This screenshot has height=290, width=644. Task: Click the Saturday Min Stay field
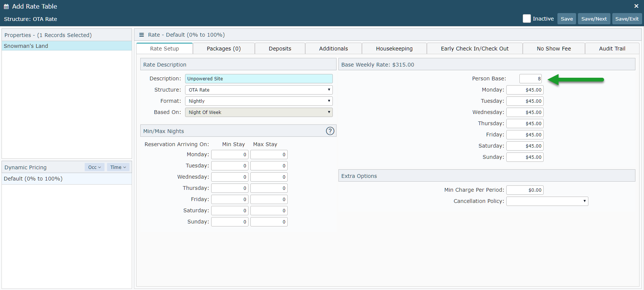click(230, 210)
